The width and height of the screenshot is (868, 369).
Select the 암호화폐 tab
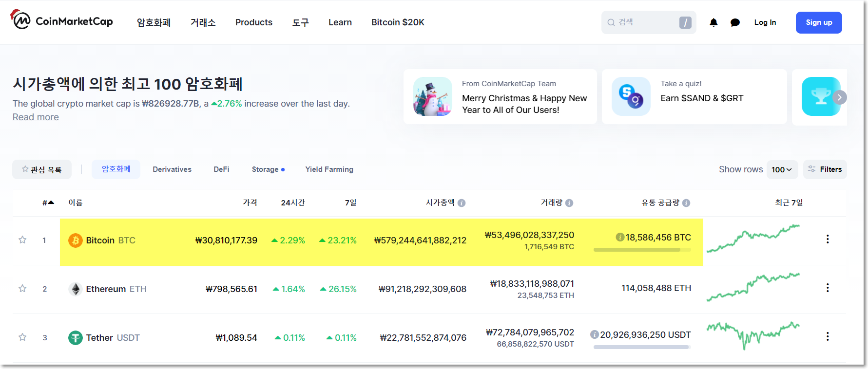[x=116, y=169]
